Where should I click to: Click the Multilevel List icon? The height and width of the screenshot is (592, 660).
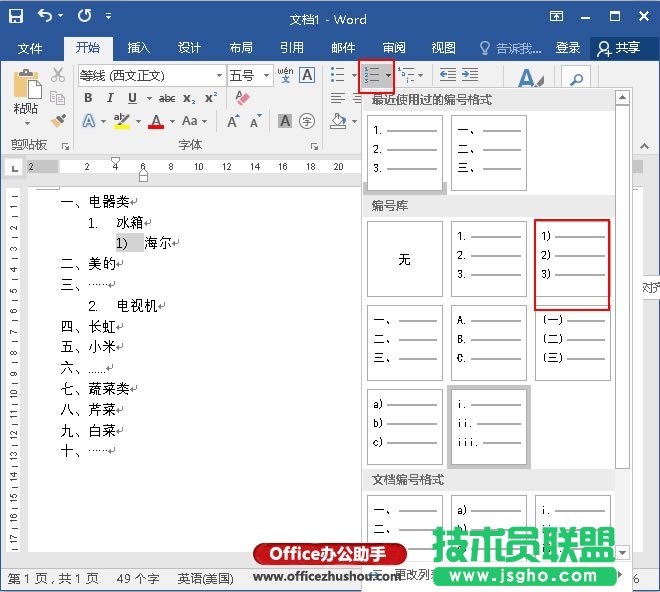tap(406, 75)
